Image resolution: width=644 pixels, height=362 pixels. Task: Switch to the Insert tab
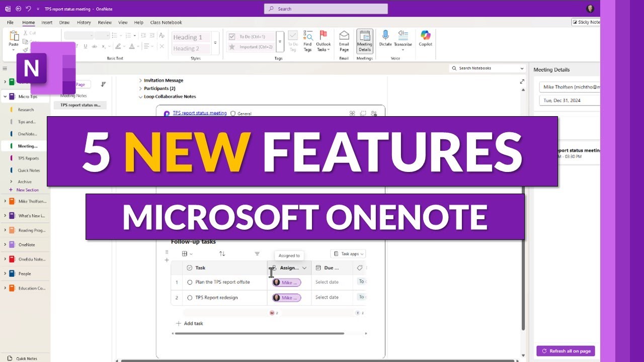pos(47,23)
